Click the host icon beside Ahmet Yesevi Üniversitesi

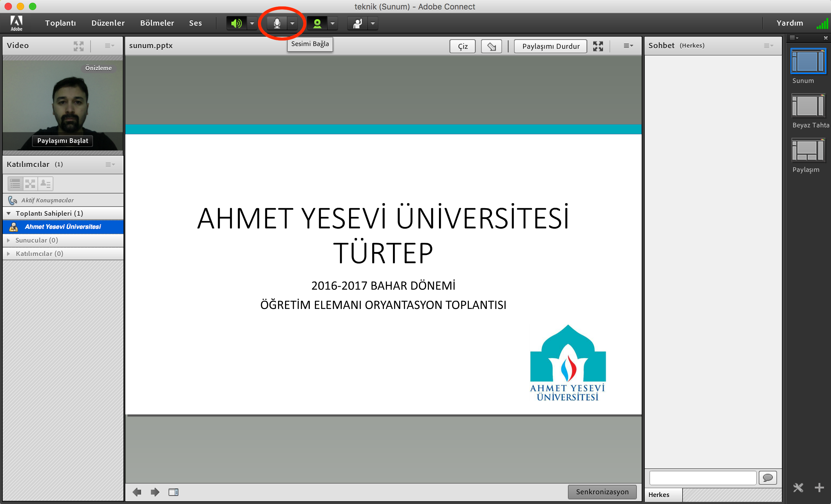click(x=13, y=227)
